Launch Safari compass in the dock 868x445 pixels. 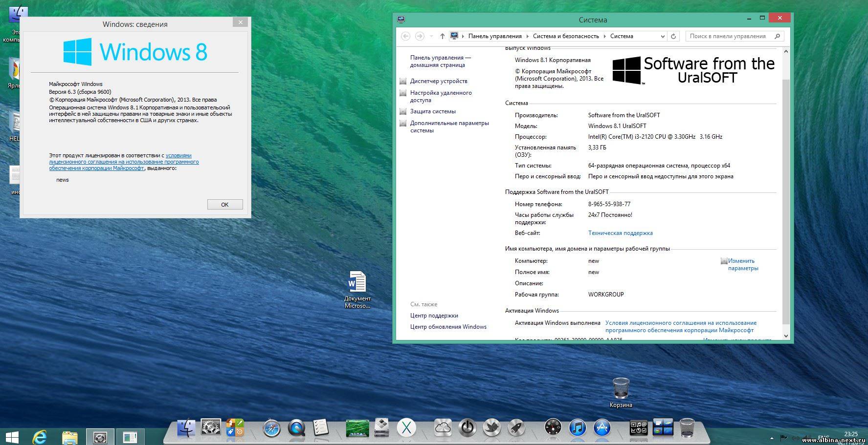271,428
